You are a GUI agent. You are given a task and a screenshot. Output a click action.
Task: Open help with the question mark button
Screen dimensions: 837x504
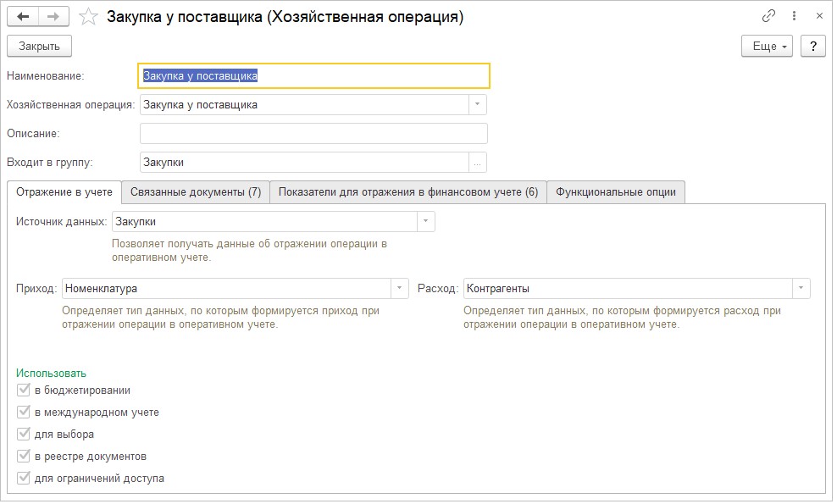coord(813,46)
